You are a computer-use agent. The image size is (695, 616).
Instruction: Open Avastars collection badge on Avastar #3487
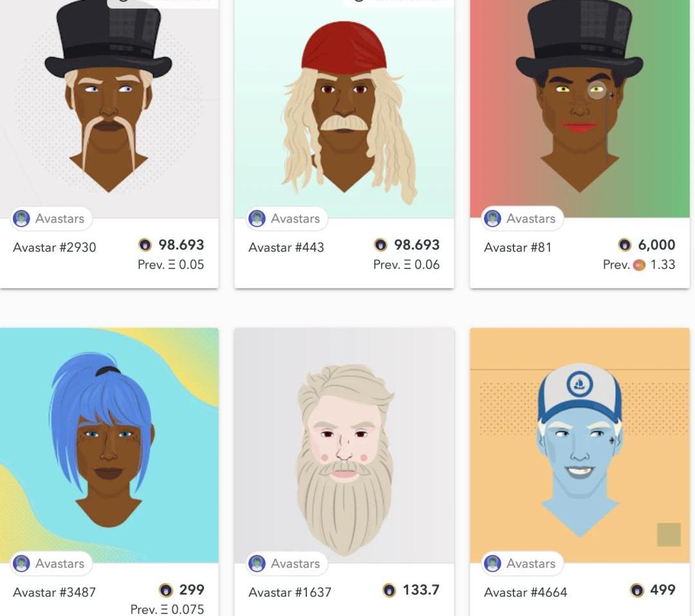pos(51,564)
